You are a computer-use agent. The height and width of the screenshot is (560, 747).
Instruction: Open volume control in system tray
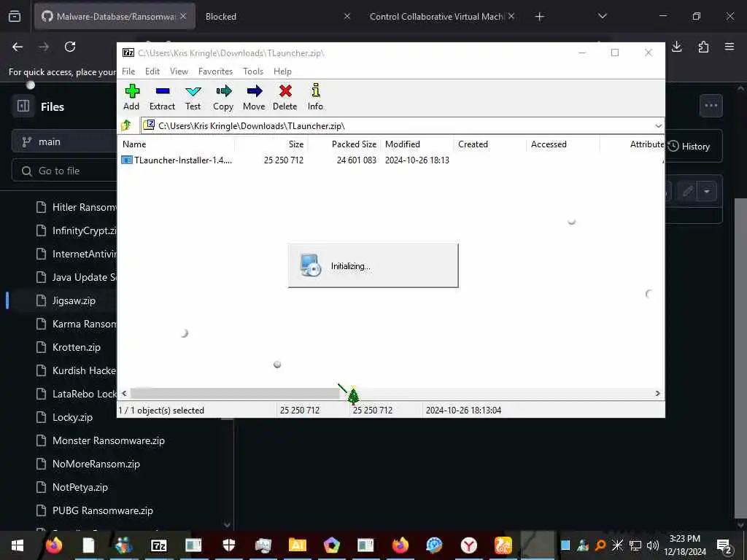(653, 545)
